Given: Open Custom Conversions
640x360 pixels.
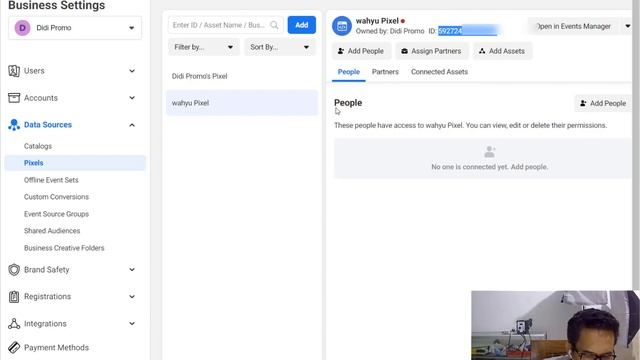Looking at the screenshot, I should (56, 197).
